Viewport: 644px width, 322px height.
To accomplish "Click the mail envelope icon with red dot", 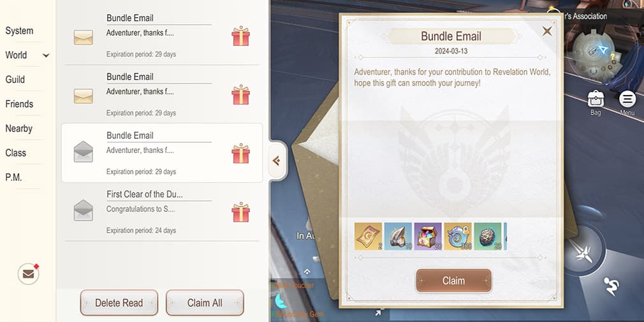I will [28, 274].
